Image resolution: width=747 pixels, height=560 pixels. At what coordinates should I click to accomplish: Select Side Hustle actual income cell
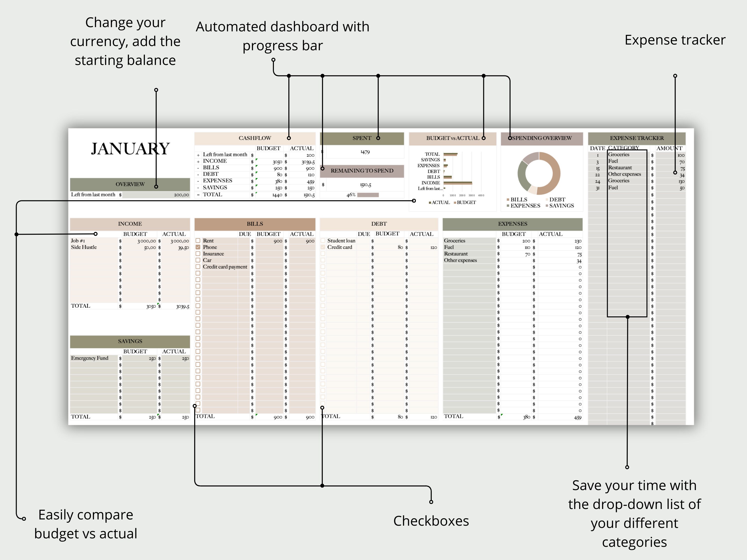tap(176, 247)
